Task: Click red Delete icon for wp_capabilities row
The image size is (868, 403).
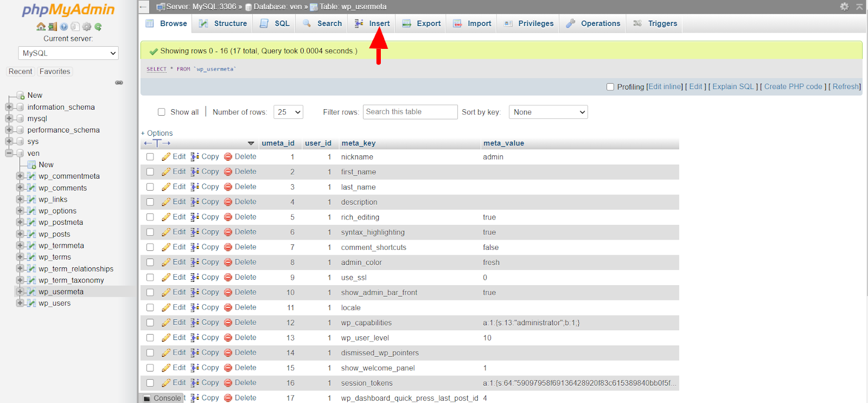Action: click(228, 323)
